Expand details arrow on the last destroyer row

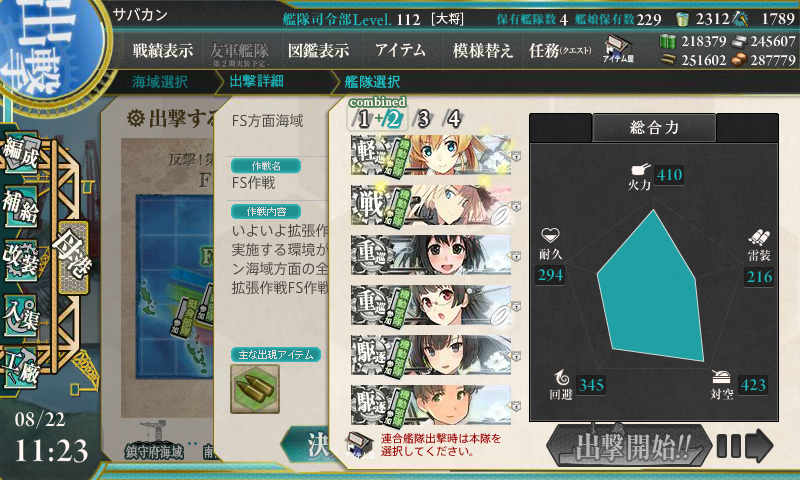click(x=516, y=406)
